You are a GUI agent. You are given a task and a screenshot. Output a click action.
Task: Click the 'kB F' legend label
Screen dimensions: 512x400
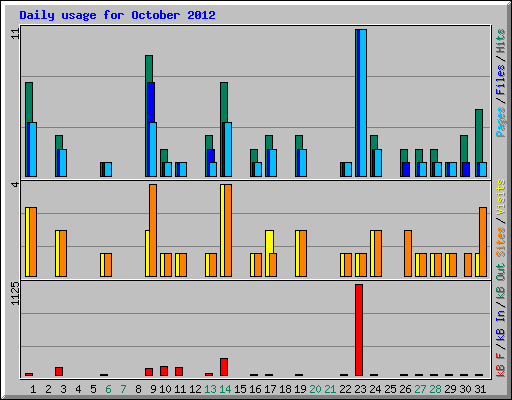(x=501, y=365)
